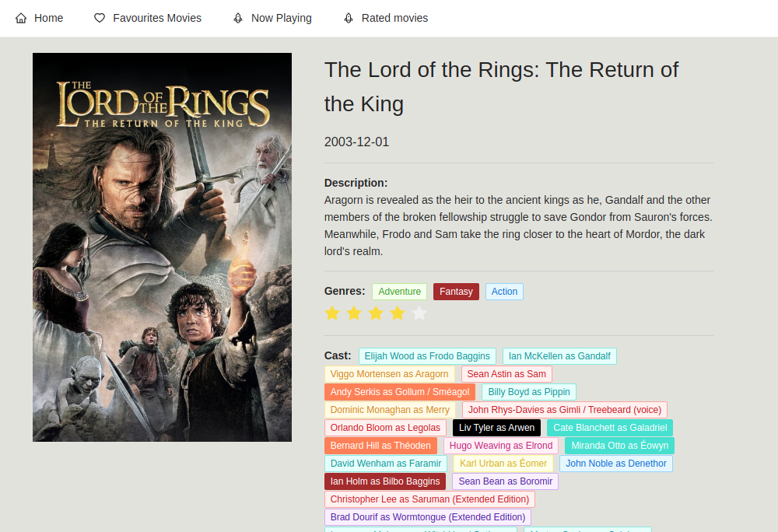The width and height of the screenshot is (778, 532).
Task: Click the Cate Blanchett as Galadriel tag
Action: [610, 427]
